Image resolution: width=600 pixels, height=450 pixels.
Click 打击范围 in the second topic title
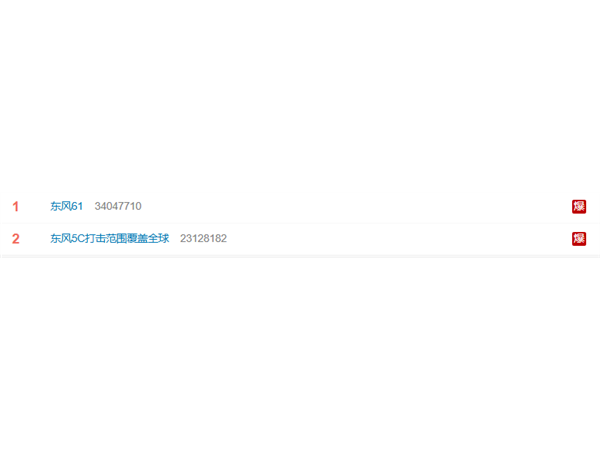[x=105, y=238]
